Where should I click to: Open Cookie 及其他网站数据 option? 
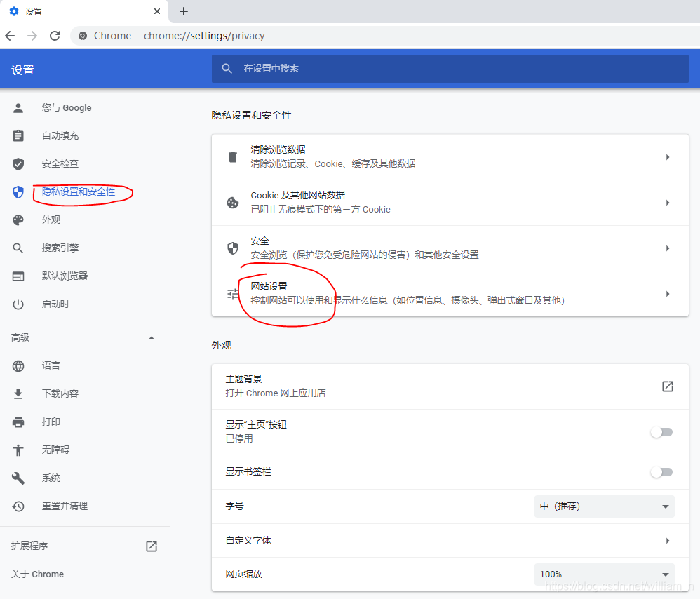(x=450, y=203)
